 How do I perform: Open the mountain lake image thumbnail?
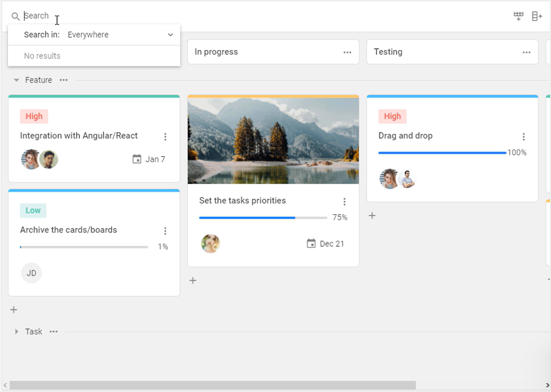click(273, 141)
